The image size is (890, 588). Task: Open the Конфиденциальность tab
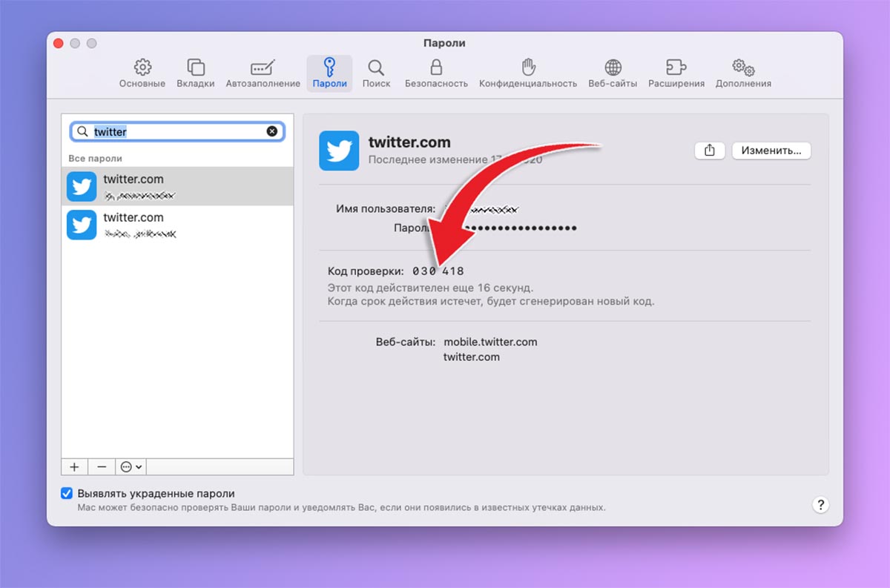(x=528, y=73)
